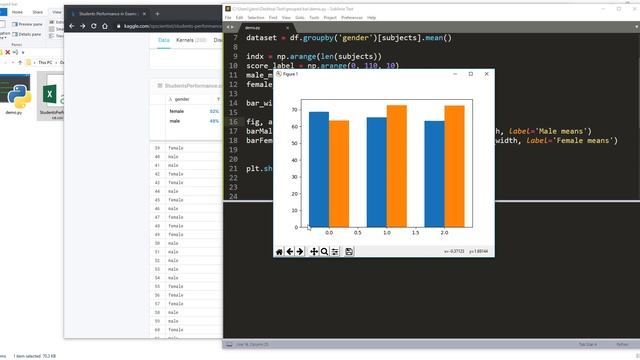Reset the plot view with Home icon

279,252
